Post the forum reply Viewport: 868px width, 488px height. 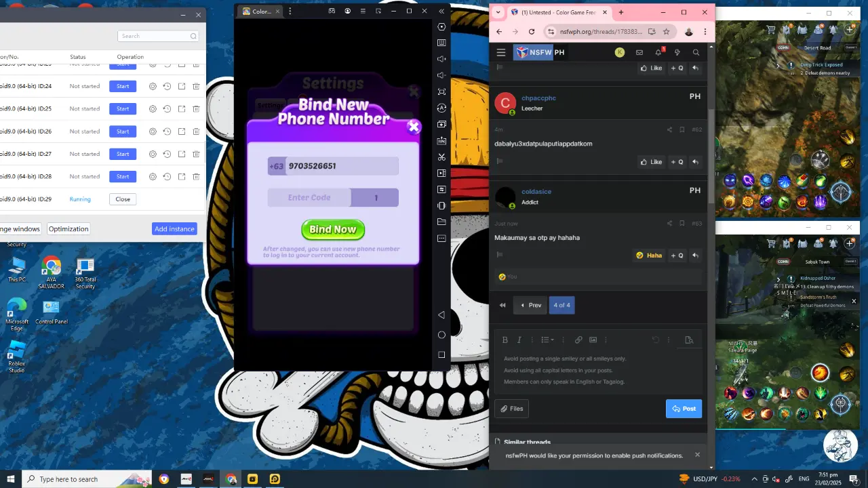[x=684, y=409]
